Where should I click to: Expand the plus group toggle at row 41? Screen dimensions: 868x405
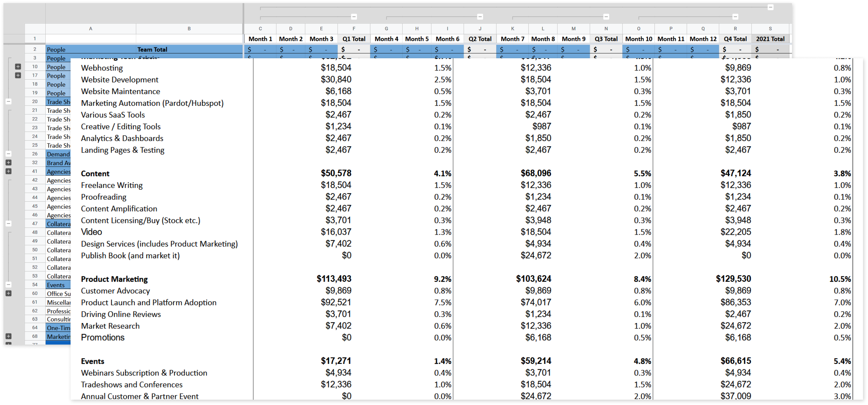8,171
